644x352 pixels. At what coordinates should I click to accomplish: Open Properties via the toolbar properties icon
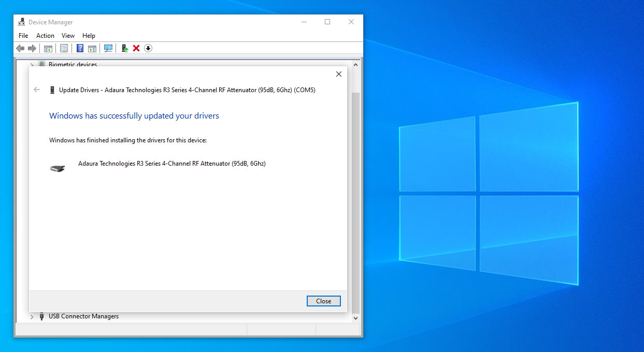click(64, 48)
